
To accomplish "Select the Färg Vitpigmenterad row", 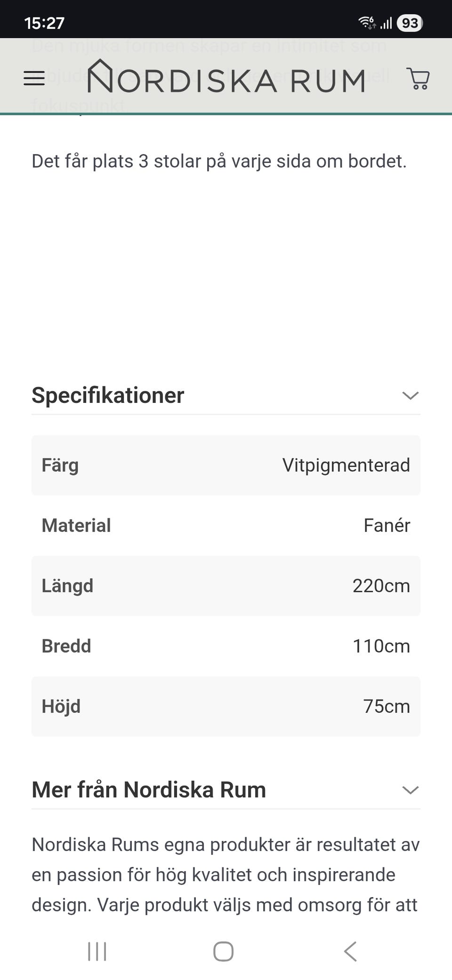I will (226, 465).
